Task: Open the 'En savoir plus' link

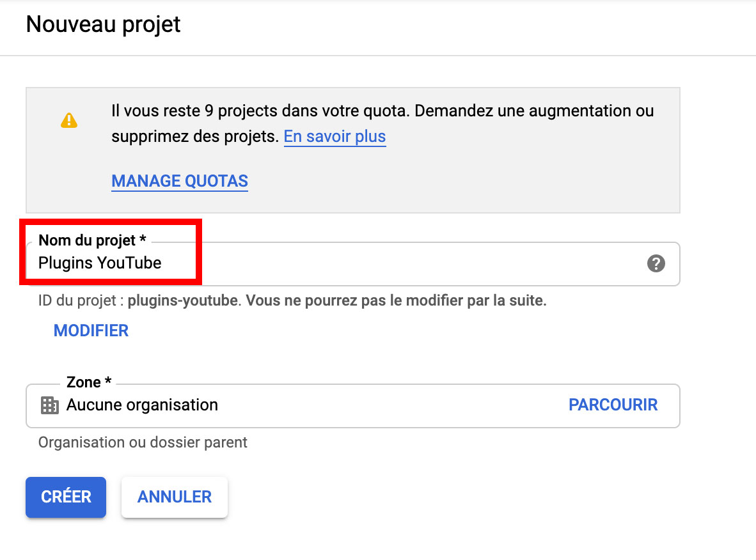Action: coord(335,136)
